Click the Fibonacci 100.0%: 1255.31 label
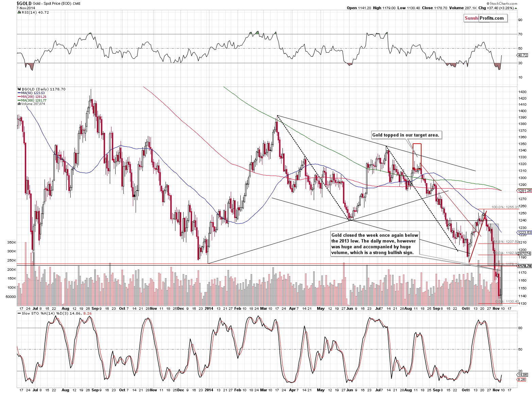Screen dimensions: 532x393 tap(505, 207)
